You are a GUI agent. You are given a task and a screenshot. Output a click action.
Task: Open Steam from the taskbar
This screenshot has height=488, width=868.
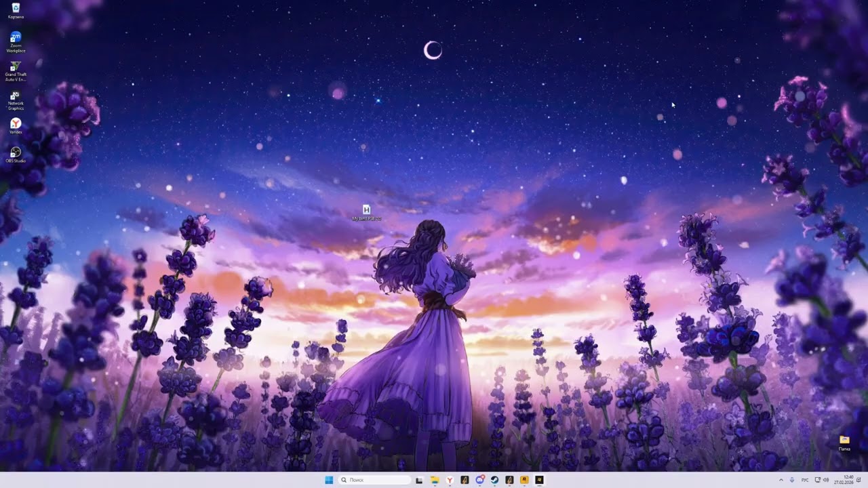494,480
